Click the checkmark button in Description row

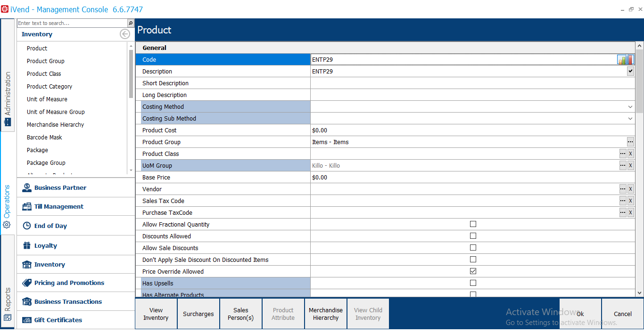point(630,71)
